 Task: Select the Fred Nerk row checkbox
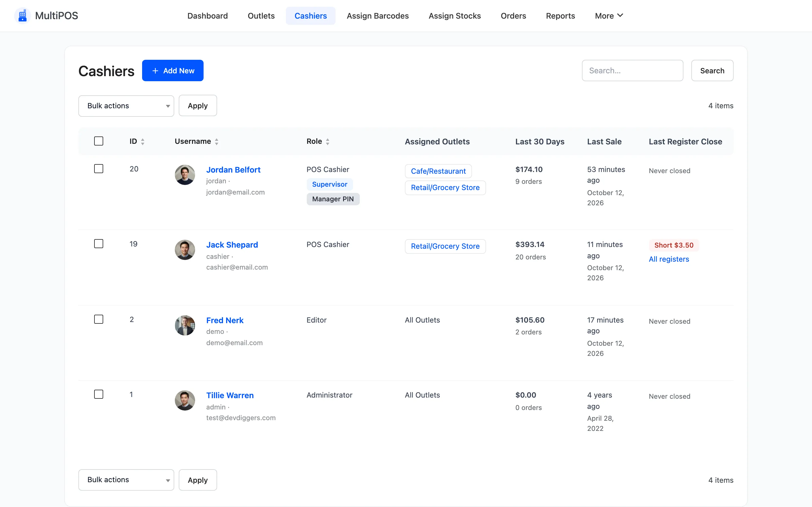tap(99, 319)
